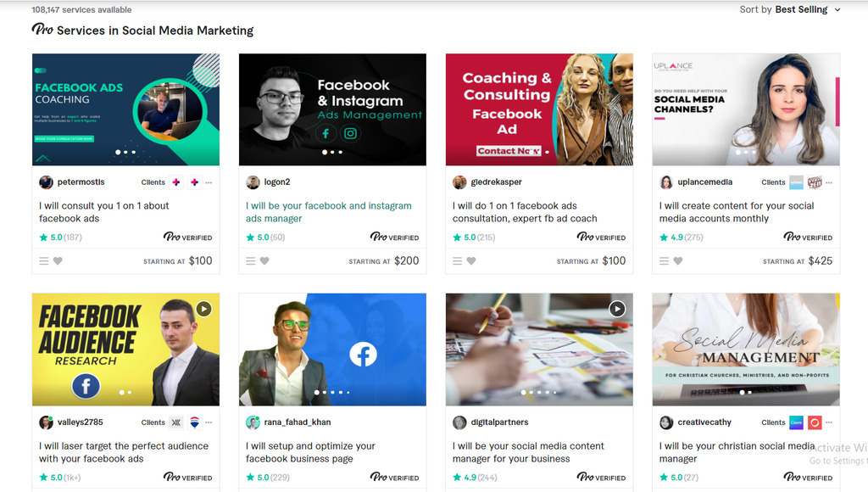
Task: Show more clients for uplancemedia via ellipsis
Action: click(829, 182)
